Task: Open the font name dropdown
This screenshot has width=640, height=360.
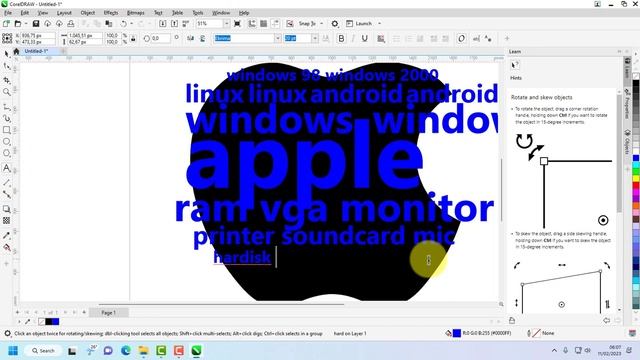Action: (x=278, y=38)
